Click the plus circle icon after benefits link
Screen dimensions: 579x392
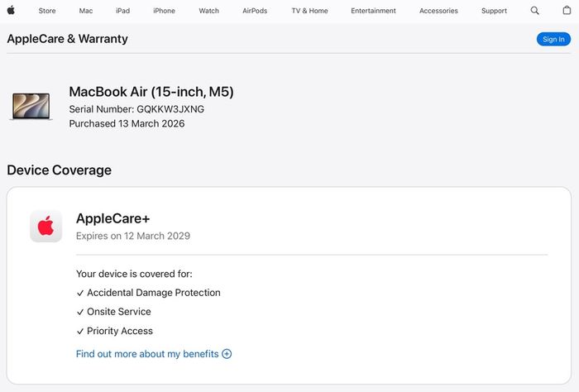(227, 354)
